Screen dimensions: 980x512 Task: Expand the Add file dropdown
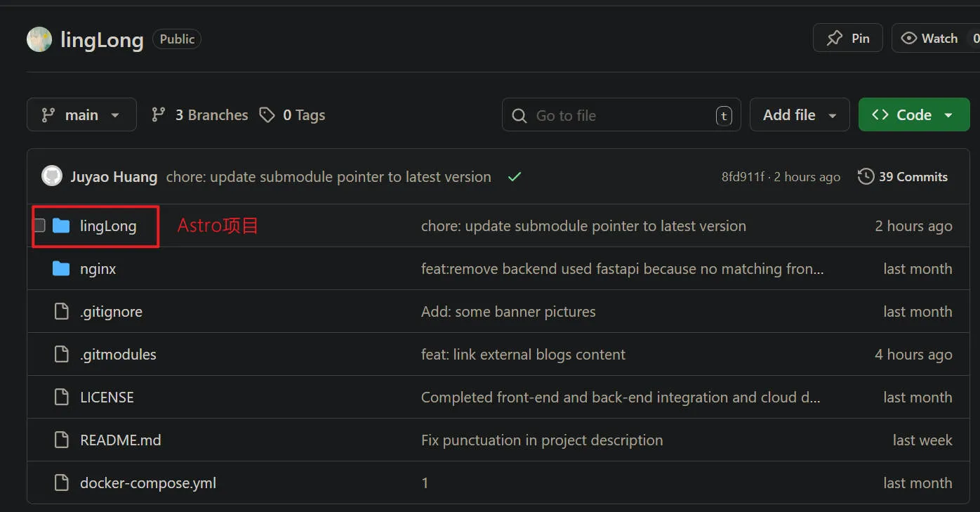(800, 115)
